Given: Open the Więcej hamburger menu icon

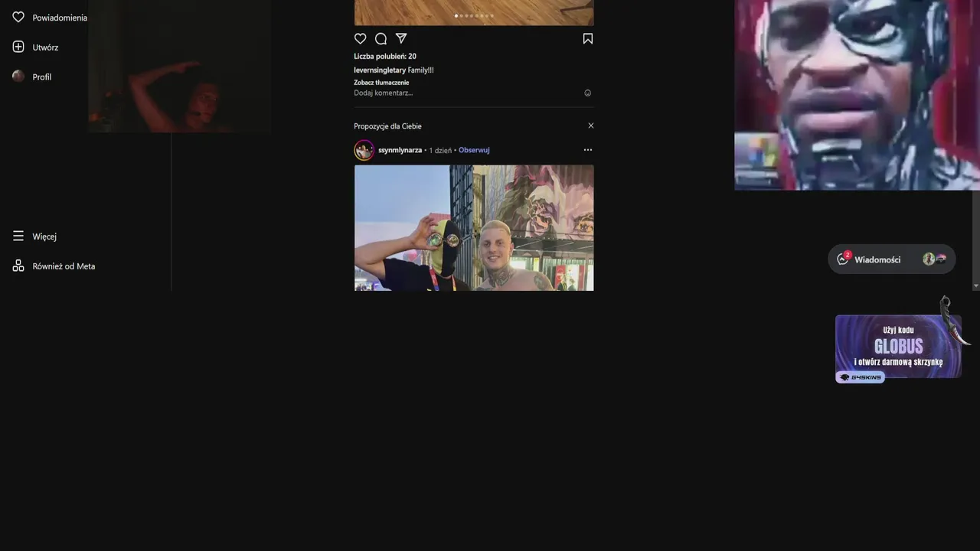Looking at the screenshot, I should [x=18, y=236].
